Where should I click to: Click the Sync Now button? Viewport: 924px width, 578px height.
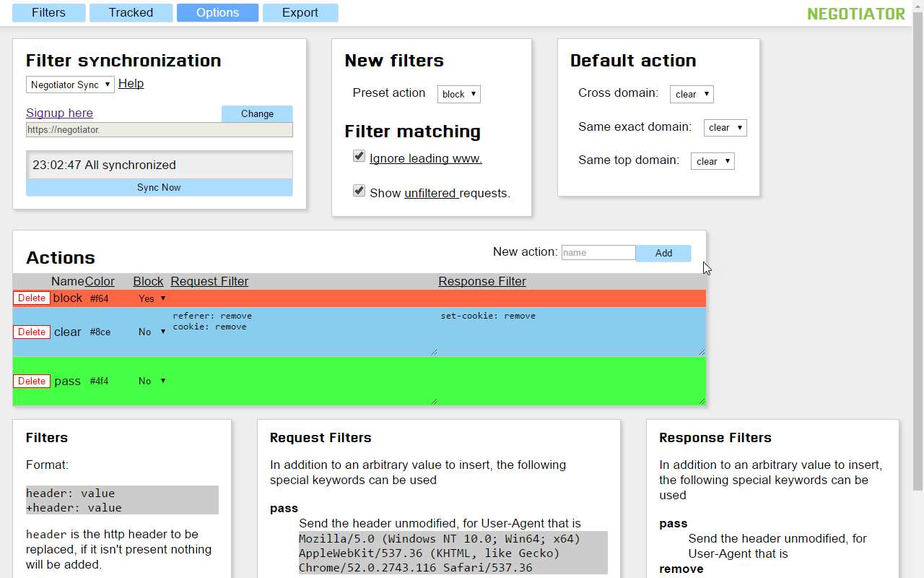(x=160, y=188)
